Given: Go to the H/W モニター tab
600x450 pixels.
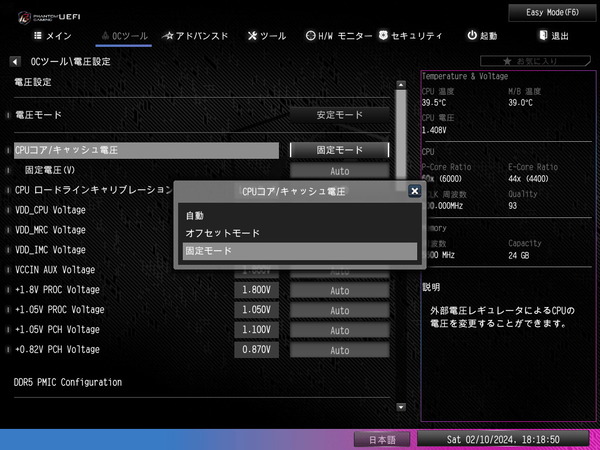Looking at the screenshot, I should pos(338,36).
